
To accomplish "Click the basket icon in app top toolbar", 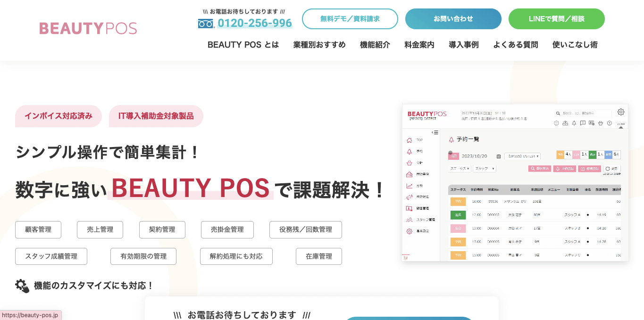I will 601,123.
